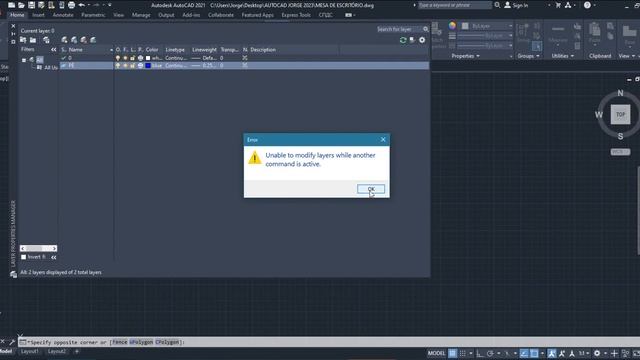The height and width of the screenshot is (360, 640).
Task: Toggle Lock icon for layer 0
Action: pos(133,58)
